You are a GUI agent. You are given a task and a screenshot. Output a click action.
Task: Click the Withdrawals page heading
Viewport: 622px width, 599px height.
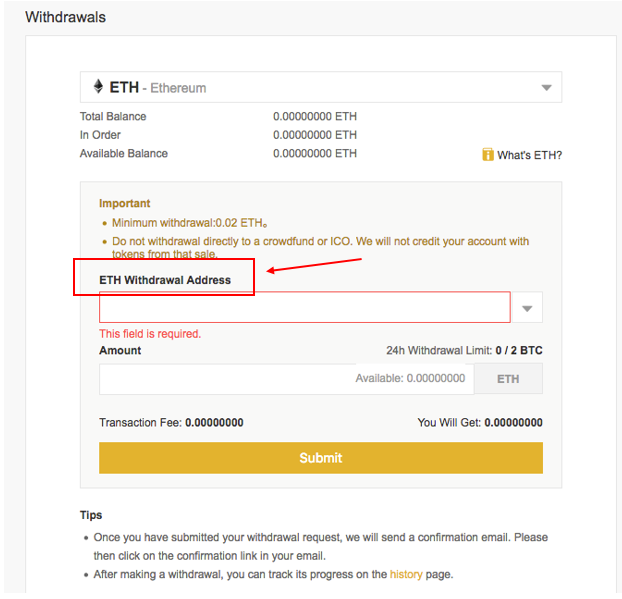pos(65,17)
